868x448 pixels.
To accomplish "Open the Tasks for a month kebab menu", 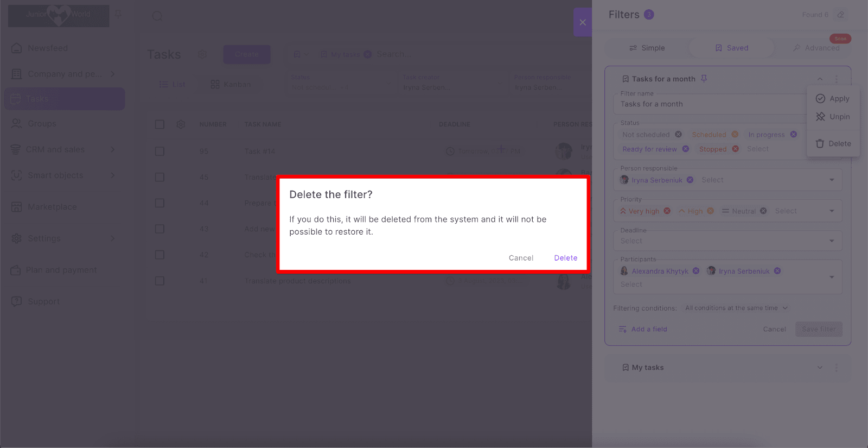I will 837,79.
